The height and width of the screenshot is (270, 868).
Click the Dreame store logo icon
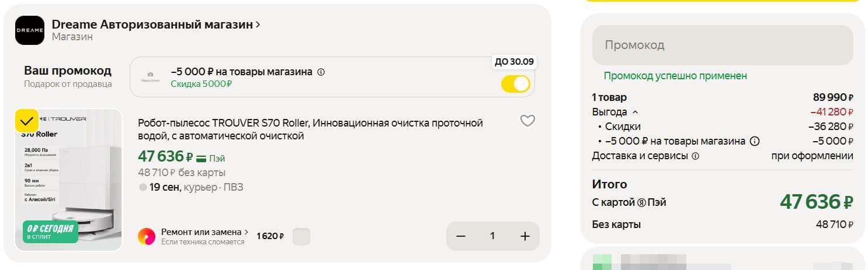pyautogui.click(x=30, y=30)
